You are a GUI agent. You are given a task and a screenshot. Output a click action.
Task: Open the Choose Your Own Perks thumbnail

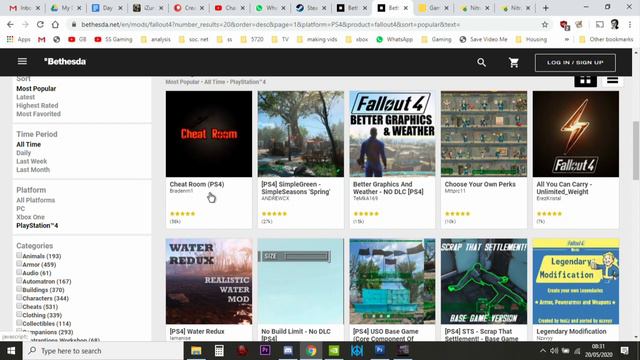coord(484,134)
